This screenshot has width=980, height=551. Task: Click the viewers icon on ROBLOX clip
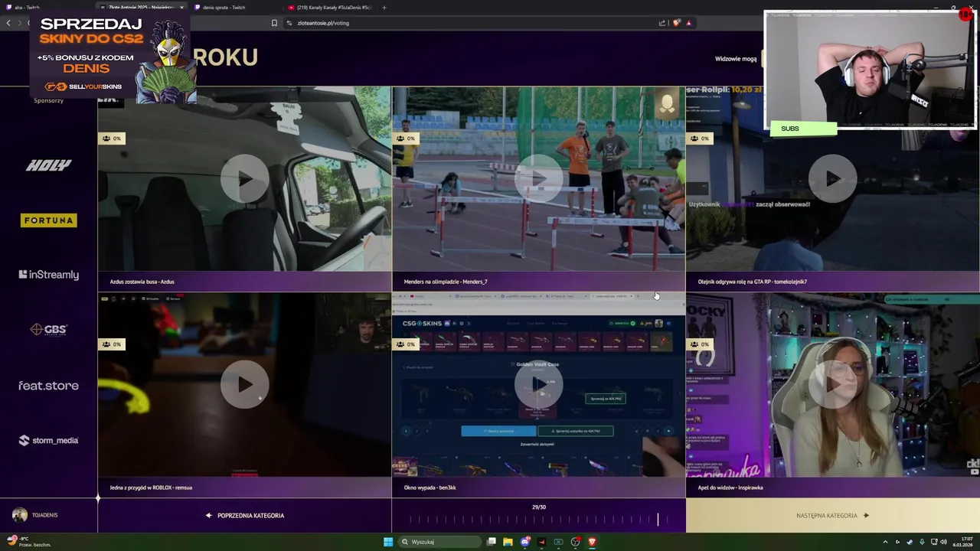[106, 344]
